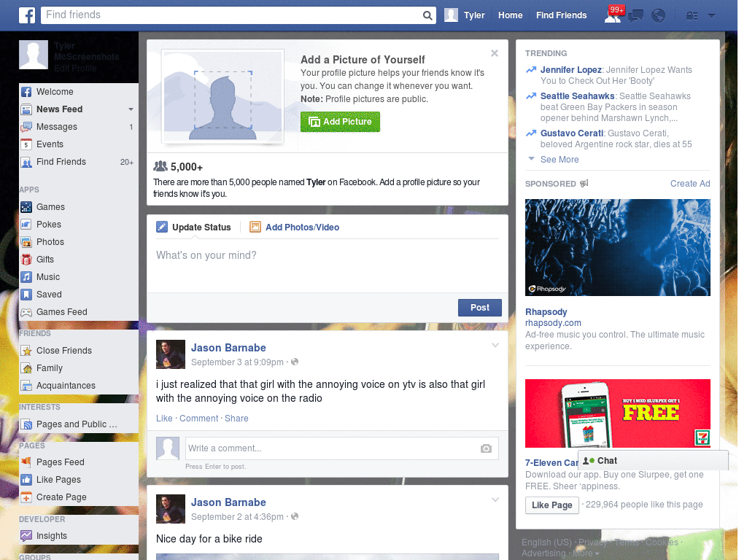The height and width of the screenshot is (560, 747).
Task: Click the Games Feed controller icon
Action: click(x=26, y=312)
